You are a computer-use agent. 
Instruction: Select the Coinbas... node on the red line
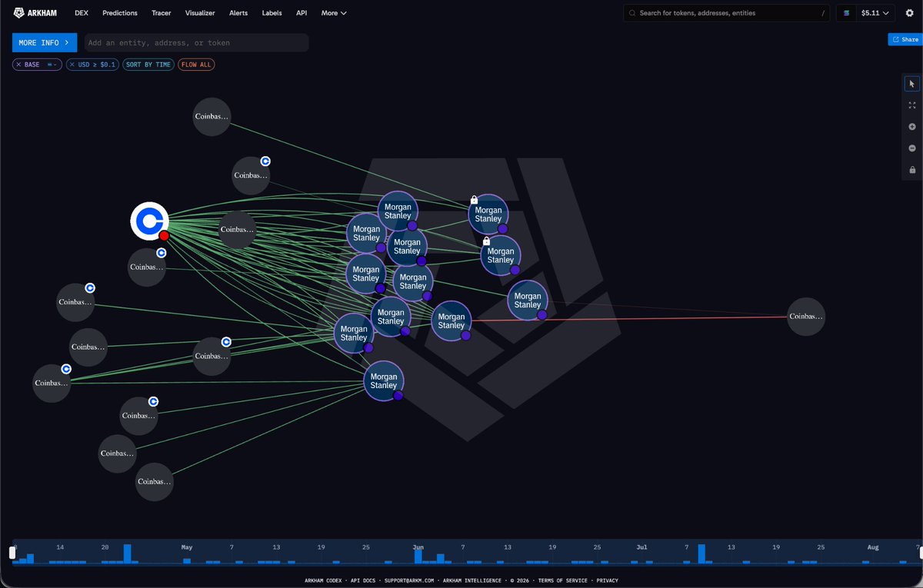(806, 317)
